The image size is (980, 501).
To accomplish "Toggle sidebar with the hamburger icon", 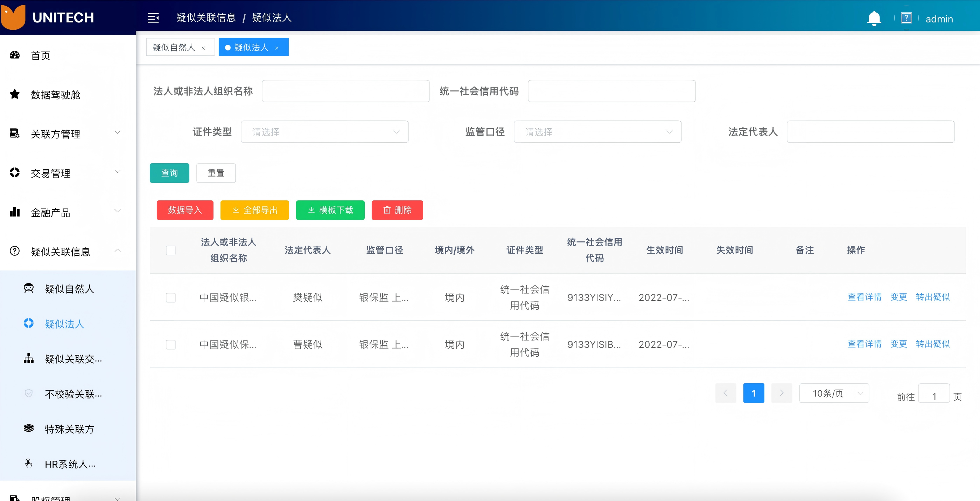I will pyautogui.click(x=153, y=18).
